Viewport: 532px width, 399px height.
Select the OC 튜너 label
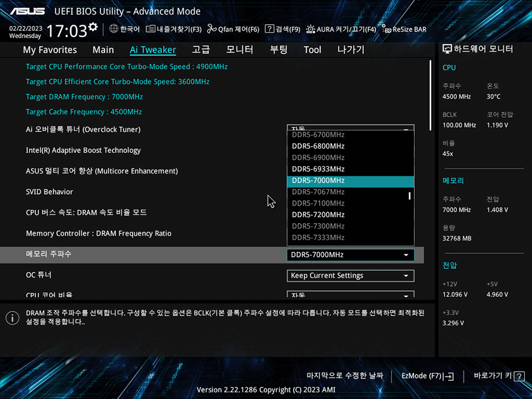point(39,275)
